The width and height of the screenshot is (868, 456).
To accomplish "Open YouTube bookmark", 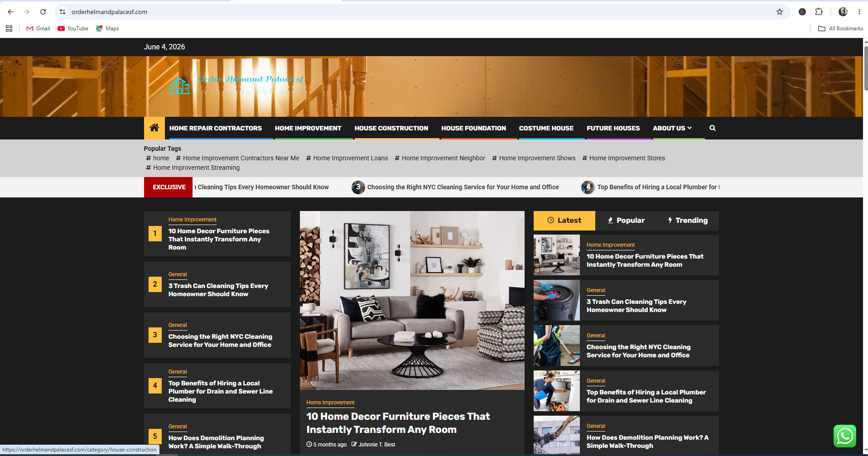I will 73,29.
